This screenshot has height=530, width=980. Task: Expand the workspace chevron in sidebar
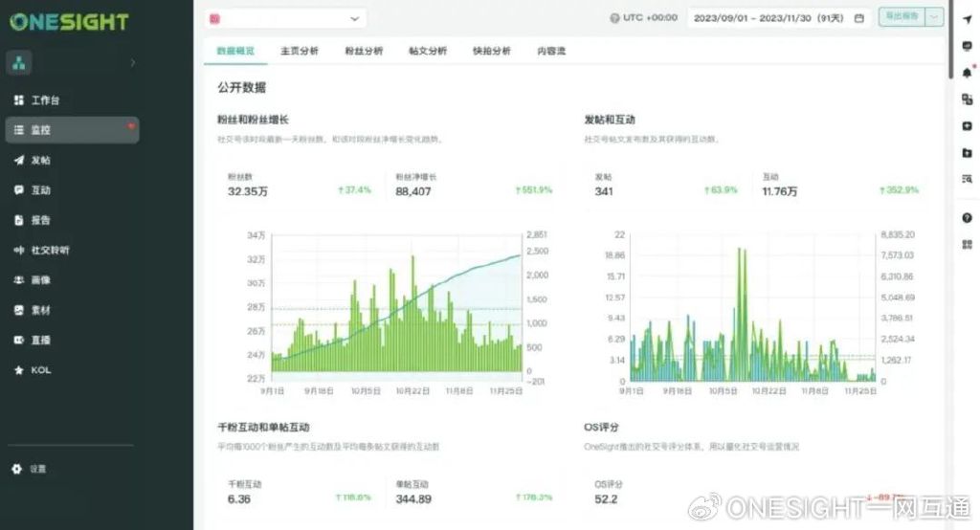[x=132, y=63]
